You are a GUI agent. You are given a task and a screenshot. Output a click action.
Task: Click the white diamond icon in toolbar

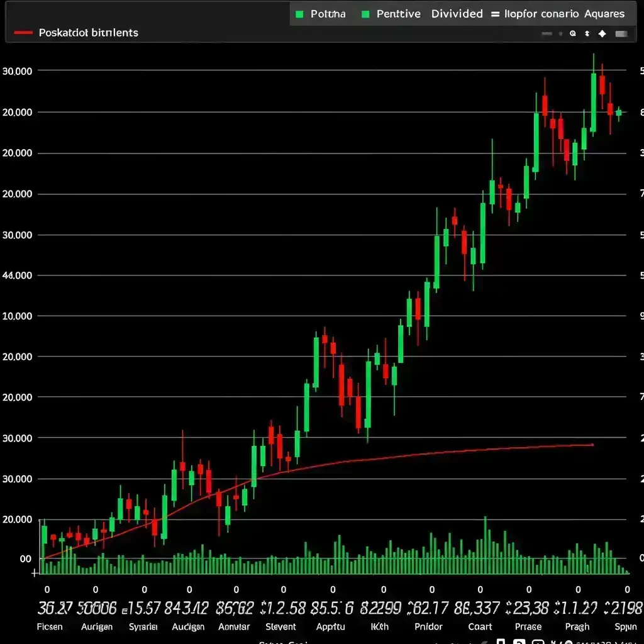pyautogui.click(x=602, y=34)
